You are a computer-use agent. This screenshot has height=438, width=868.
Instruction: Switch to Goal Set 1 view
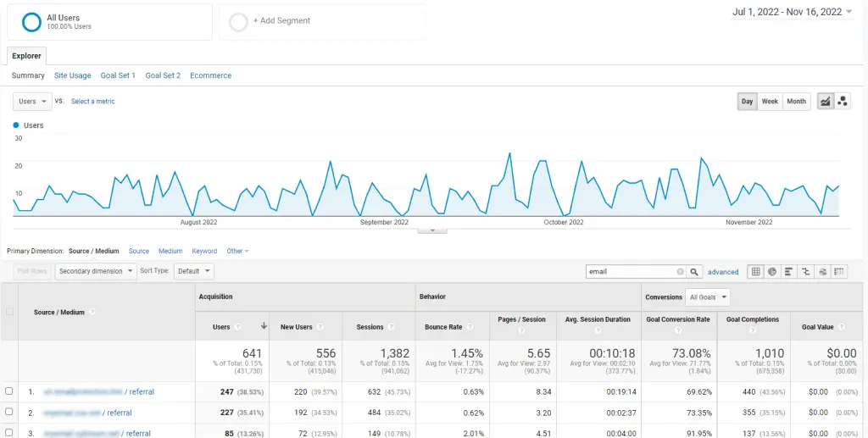point(118,75)
